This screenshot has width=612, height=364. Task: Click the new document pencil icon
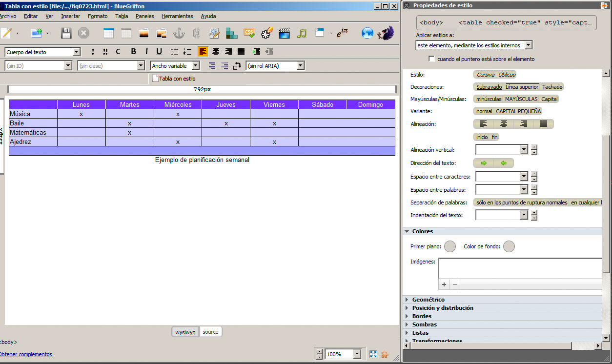pyautogui.click(x=6, y=33)
